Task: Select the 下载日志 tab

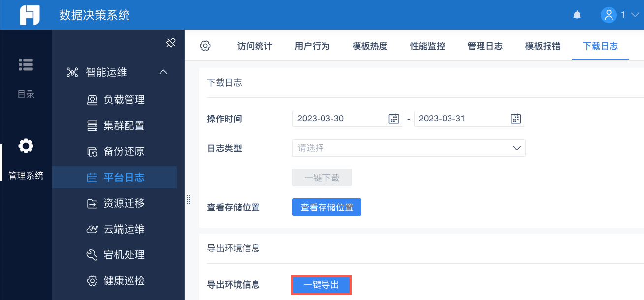Action: pos(600,46)
